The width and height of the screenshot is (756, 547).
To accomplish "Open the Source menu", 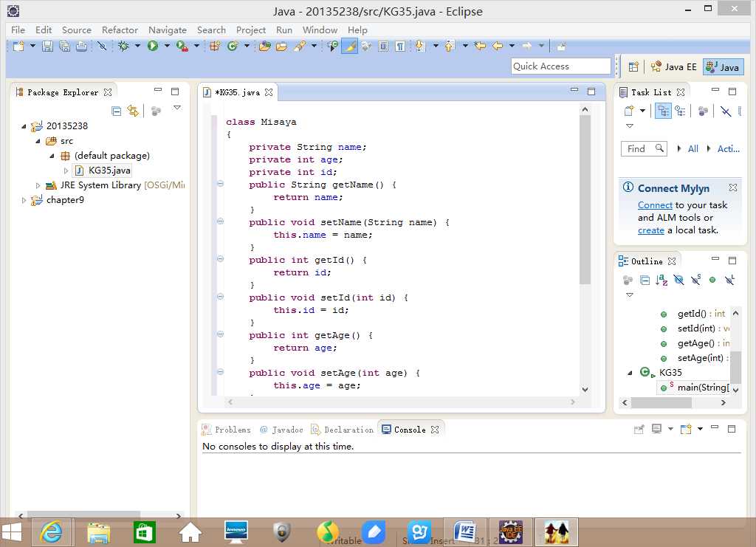I will [x=77, y=30].
